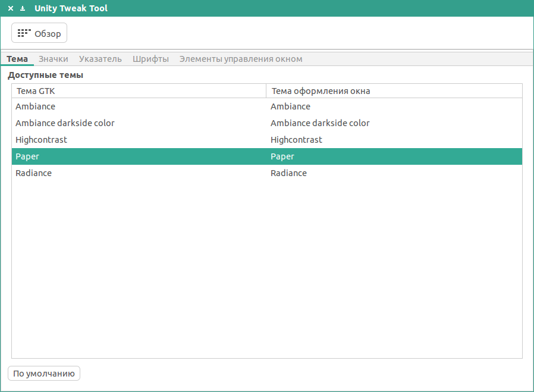This screenshot has height=392, width=534.
Task: Choose Radiance window decoration theme
Action: (289, 173)
